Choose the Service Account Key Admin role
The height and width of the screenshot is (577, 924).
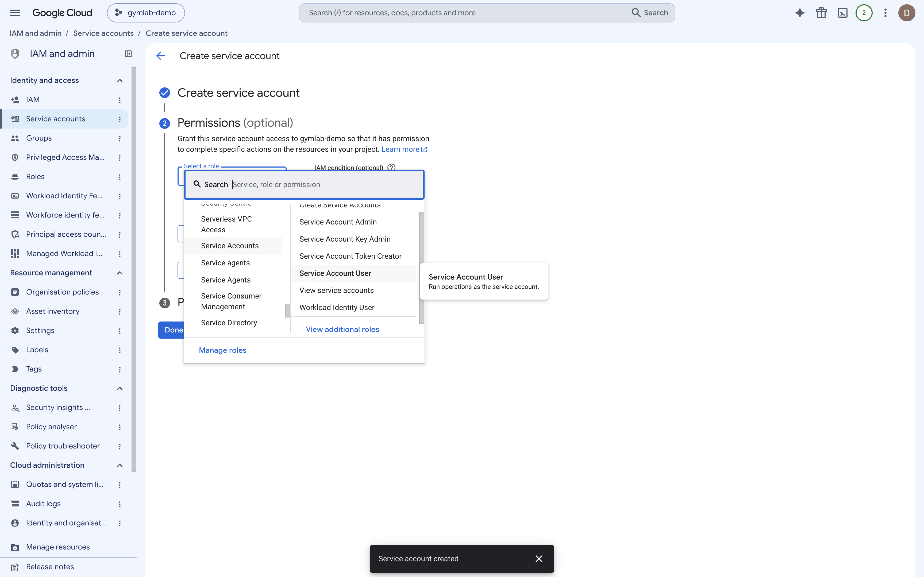click(353, 239)
